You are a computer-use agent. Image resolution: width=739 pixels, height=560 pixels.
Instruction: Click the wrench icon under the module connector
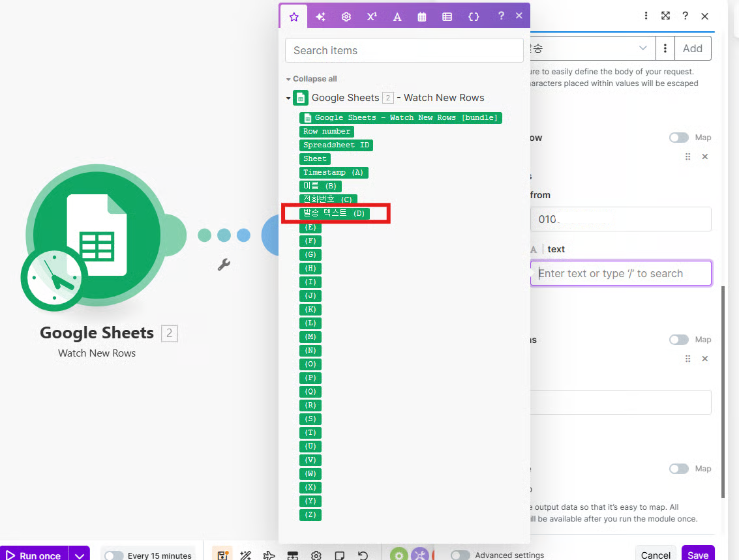click(x=224, y=264)
